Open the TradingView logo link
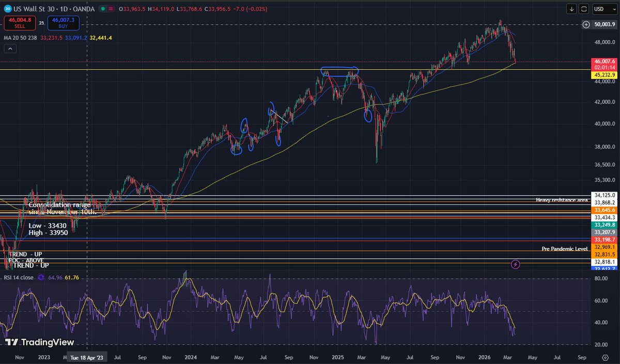Screen dimensions: 620x364 [40, 342]
